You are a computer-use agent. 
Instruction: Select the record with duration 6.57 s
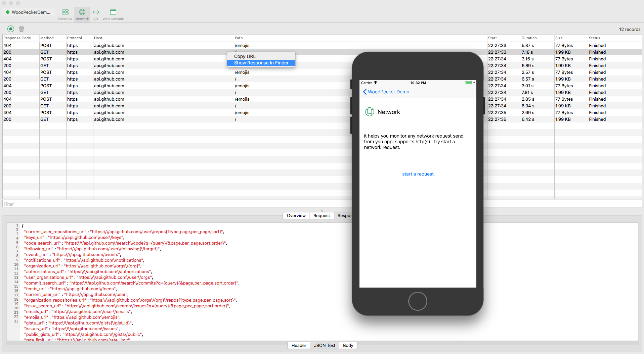(x=322, y=79)
